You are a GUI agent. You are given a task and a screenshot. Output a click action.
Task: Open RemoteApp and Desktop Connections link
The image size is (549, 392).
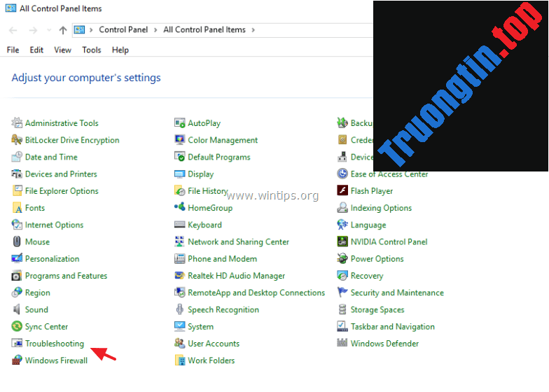256,293
